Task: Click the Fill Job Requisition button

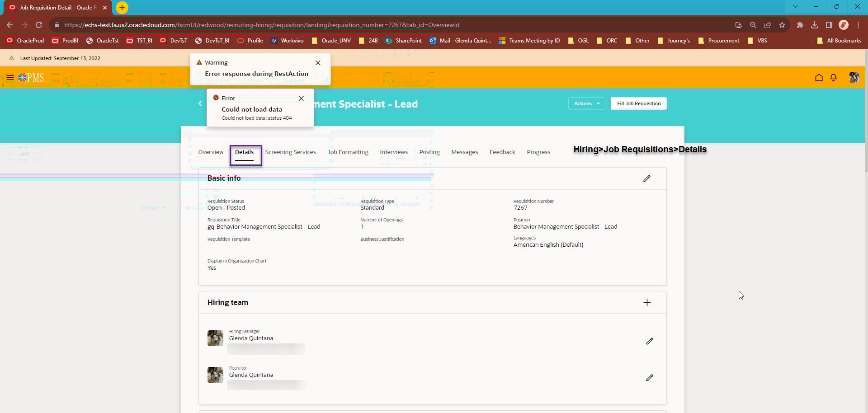Action: pos(638,103)
